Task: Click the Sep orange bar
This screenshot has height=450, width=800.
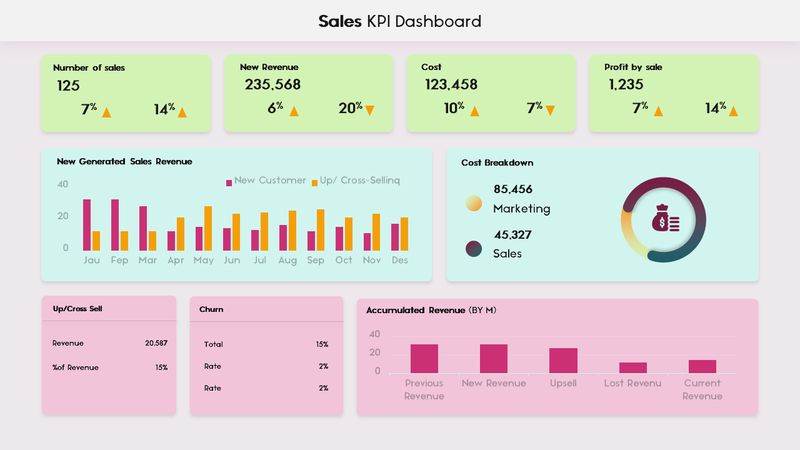Action: [x=320, y=230]
